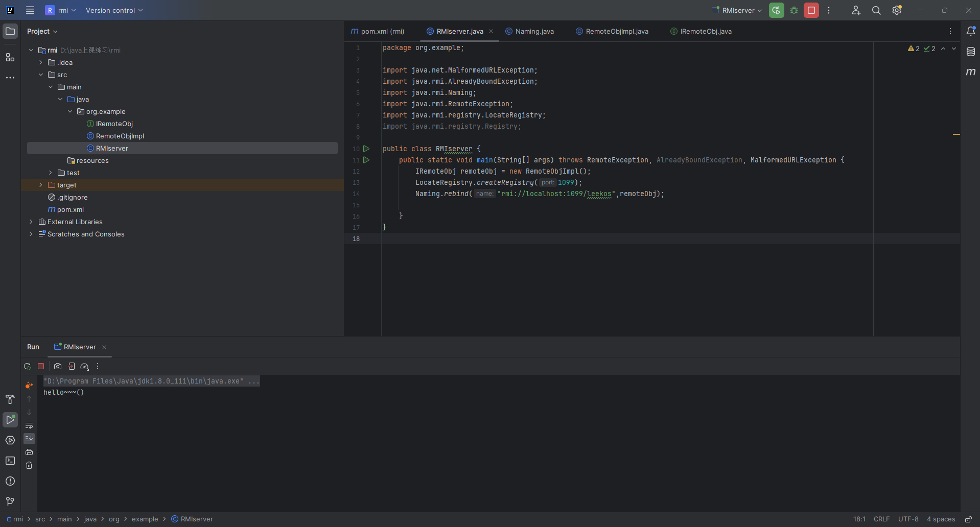980x527 pixels.
Task: Toggle read-only lock in status bar
Action: [x=968, y=519]
